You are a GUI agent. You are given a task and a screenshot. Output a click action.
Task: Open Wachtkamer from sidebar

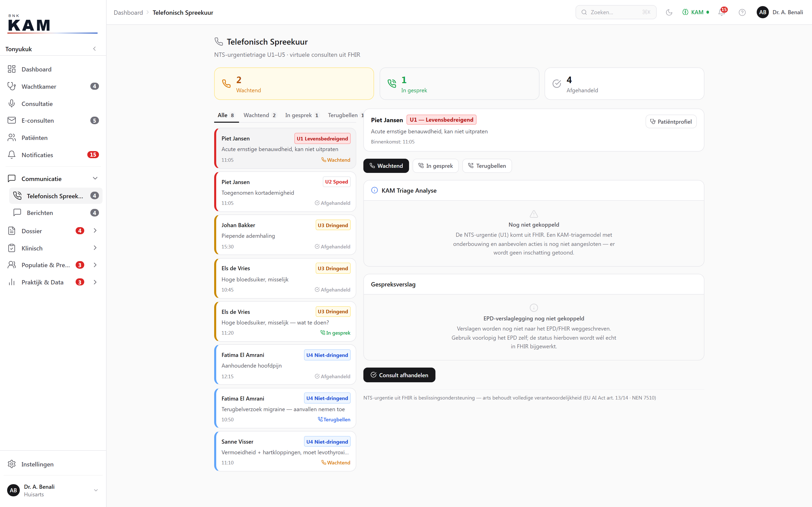click(53, 86)
